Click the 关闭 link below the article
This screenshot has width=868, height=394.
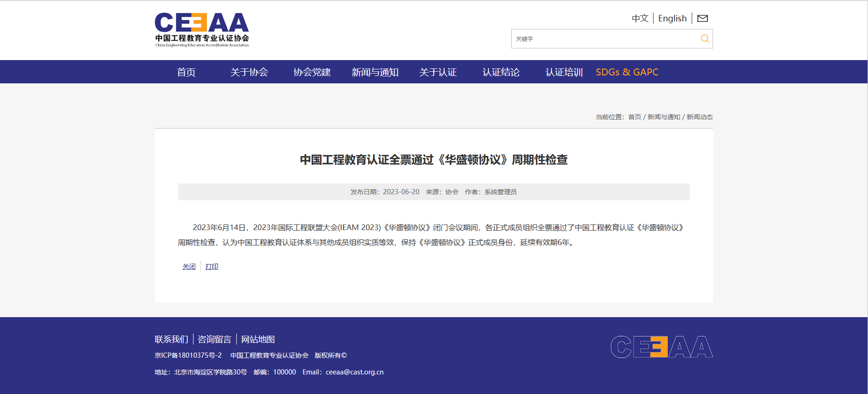click(189, 266)
